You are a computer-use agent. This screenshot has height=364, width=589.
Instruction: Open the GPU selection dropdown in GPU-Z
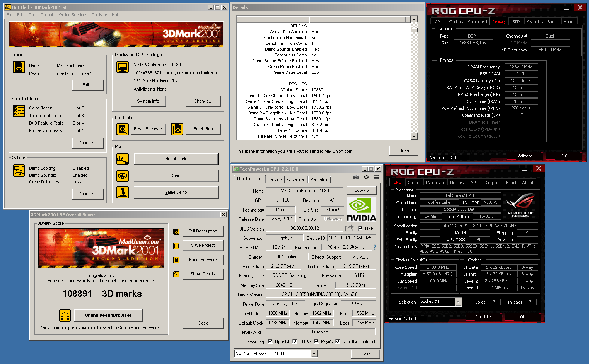(x=314, y=354)
